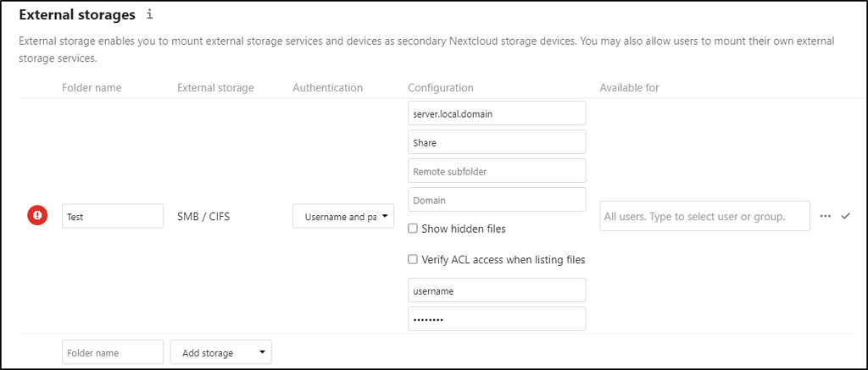Click the SMB / CIFS storage type text
This screenshot has height=370, width=868.
[203, 217]
